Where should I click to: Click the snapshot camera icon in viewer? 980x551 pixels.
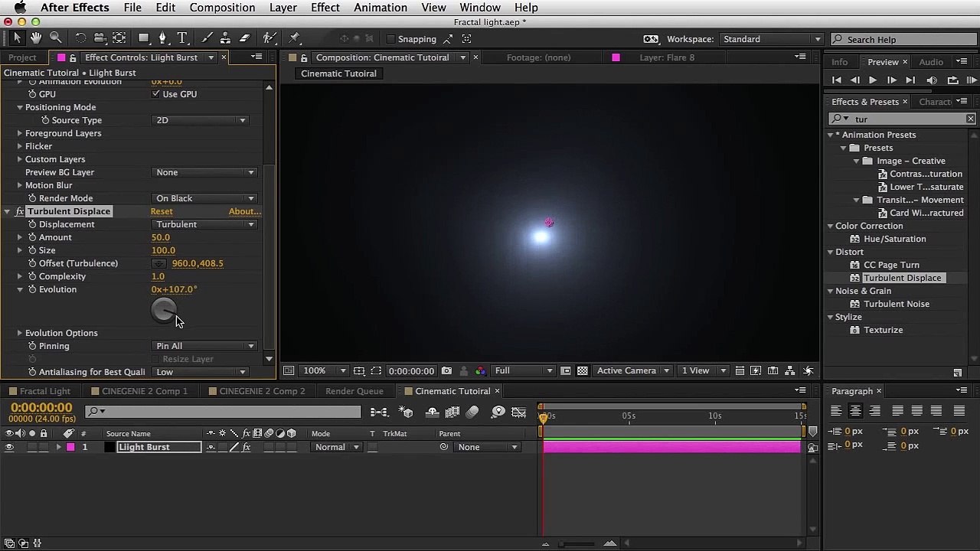(446, 371)
